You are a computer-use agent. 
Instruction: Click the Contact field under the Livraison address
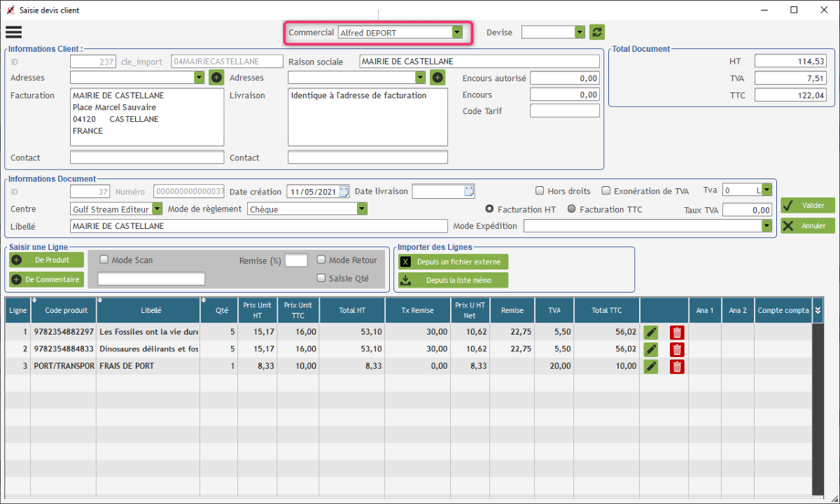point(367,157)
